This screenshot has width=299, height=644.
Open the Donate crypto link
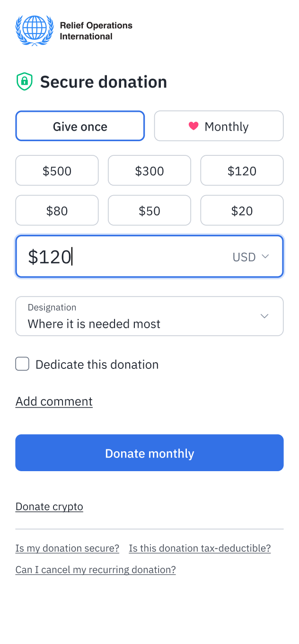pos(49,506)
